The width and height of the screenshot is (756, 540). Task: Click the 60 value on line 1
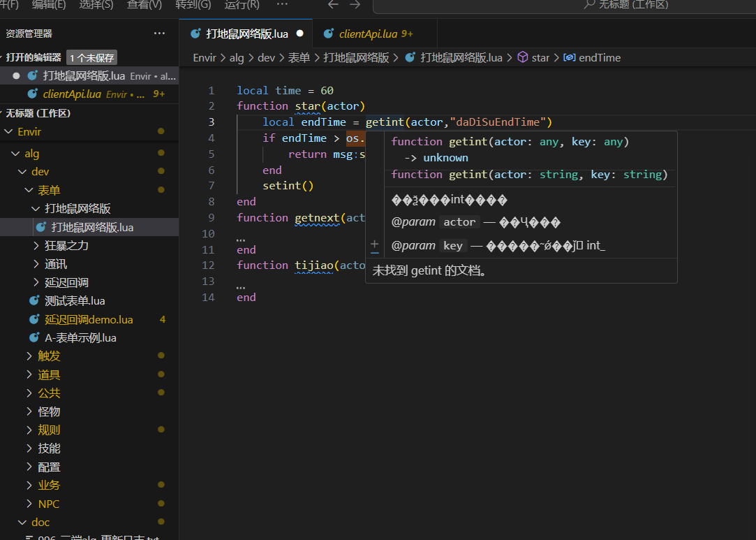point(327,91)
